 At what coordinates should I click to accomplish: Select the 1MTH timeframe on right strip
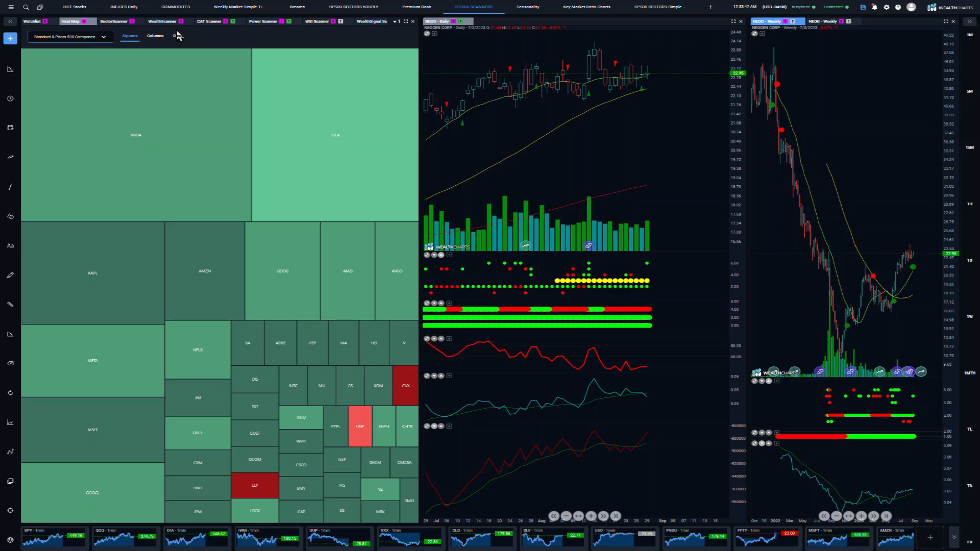tap(970, 373)
